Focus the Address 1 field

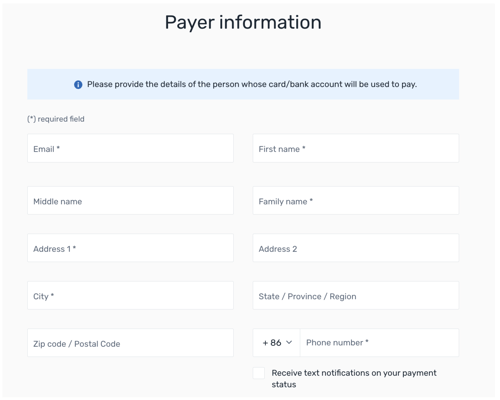tap(130, 248)
